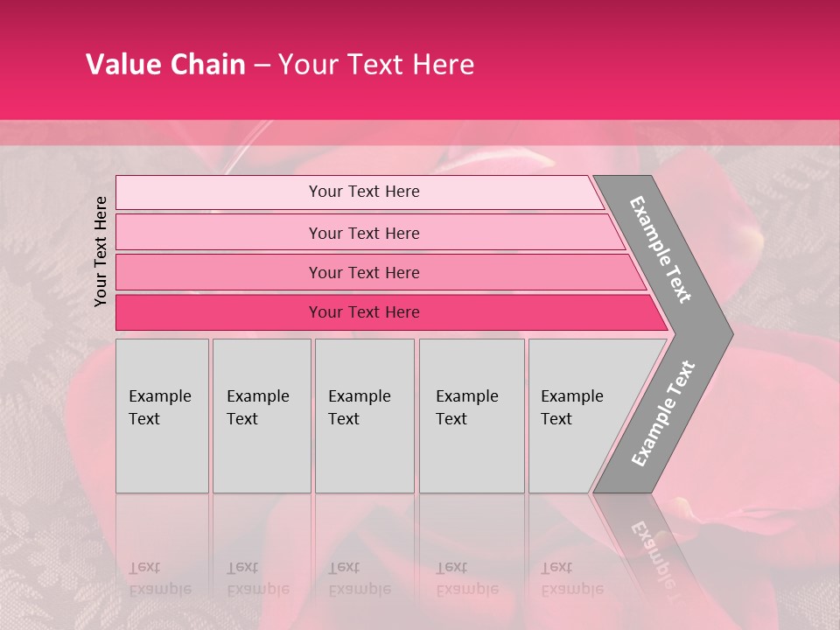The image size is (840, 630).
Task: Click the third pink horizontal bar
Action: pyautogui.click(x=364, y=272)
